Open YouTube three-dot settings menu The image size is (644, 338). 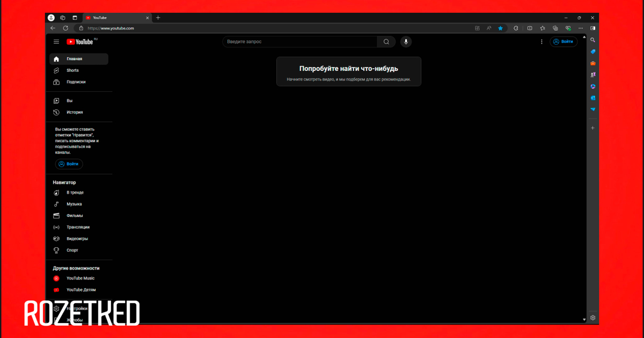[541, 42]
